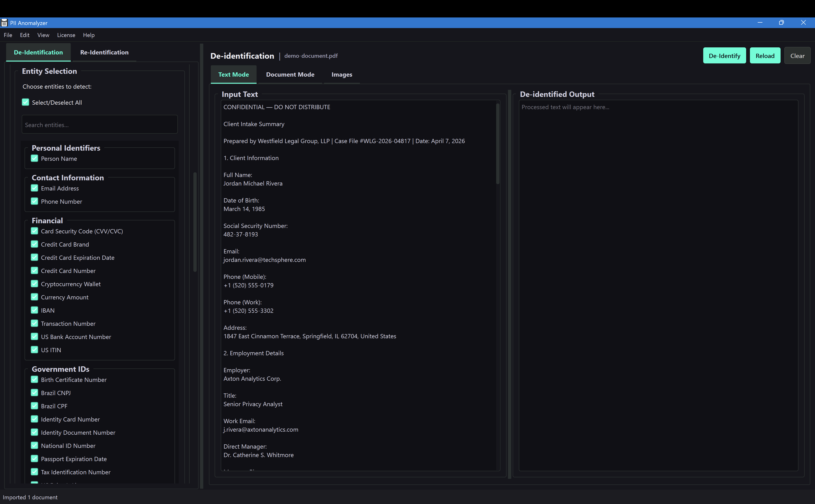The width and height of the screenshot is (815, 504).
Task: Toggle the Currency Amount checkbox
Action: click(x=34, y=297)
